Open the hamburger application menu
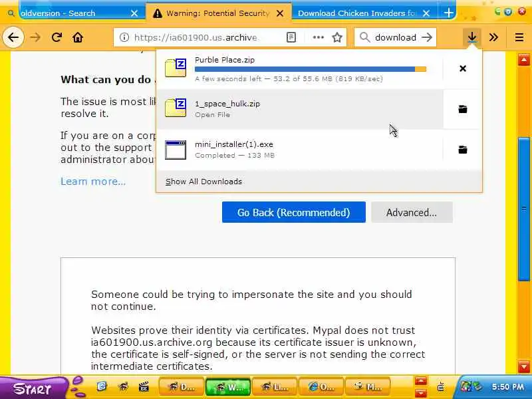532x399 pixels. coord(519,37)
